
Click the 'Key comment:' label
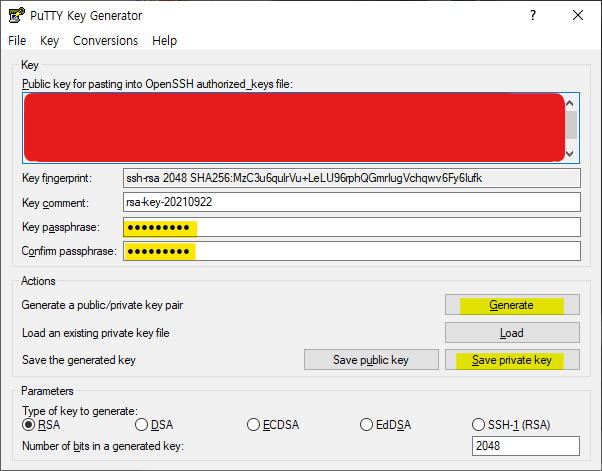pyautogui.click(x=55, y=203)
